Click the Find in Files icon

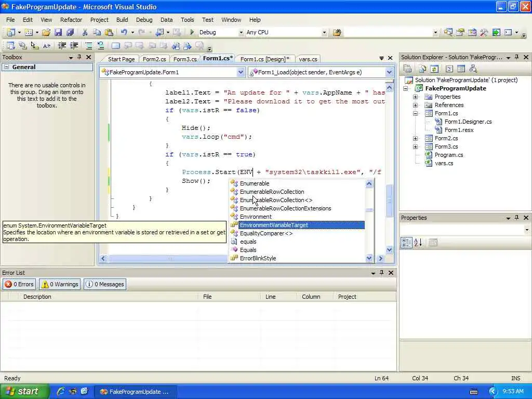pos(337,32)
